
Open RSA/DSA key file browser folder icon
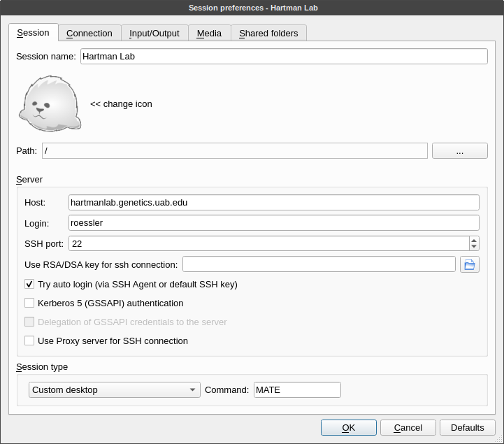[x=469, y=264]
